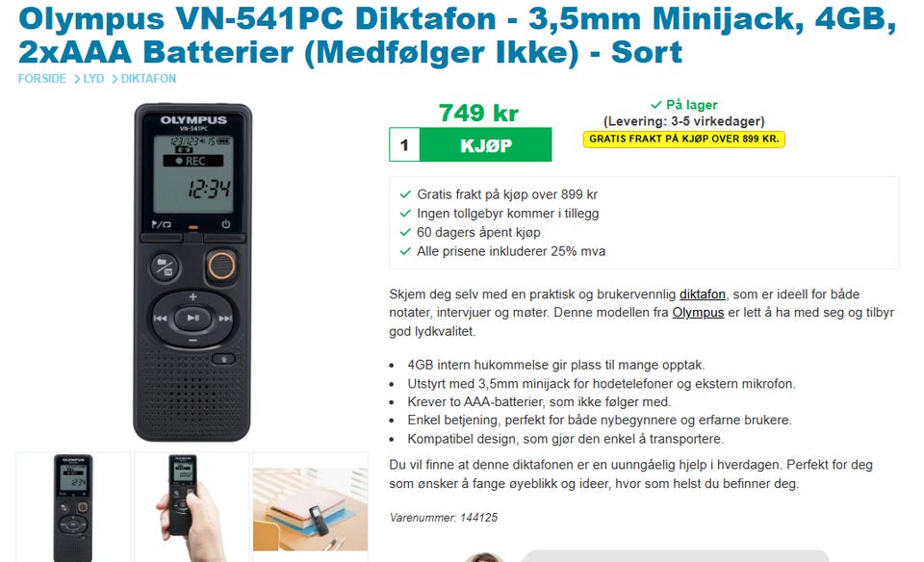The width and height of the screenshot is (924, 562).
Task: Click checkmark beside Gratis frakt på kjøp
Action: coord(405,194)
